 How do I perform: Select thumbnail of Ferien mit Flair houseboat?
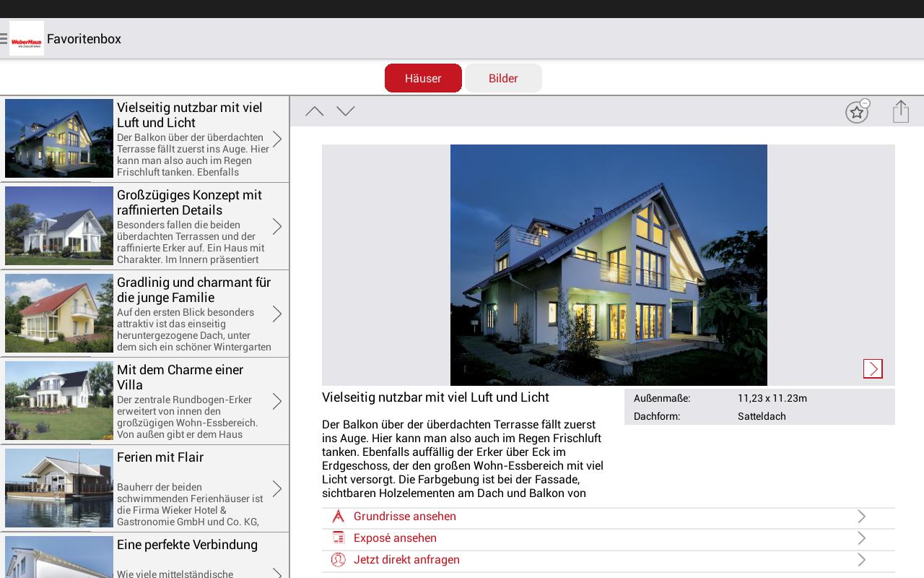click(x=59, y=488)
